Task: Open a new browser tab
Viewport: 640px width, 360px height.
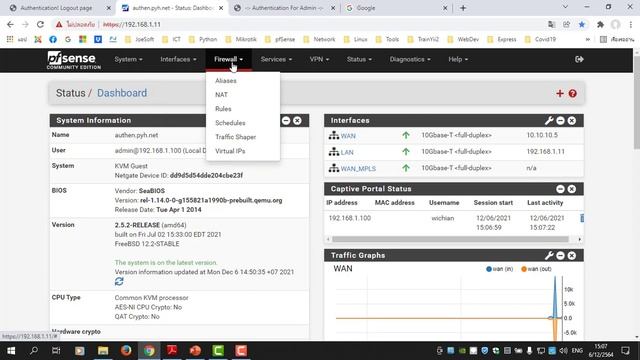Action: point(463,8)
